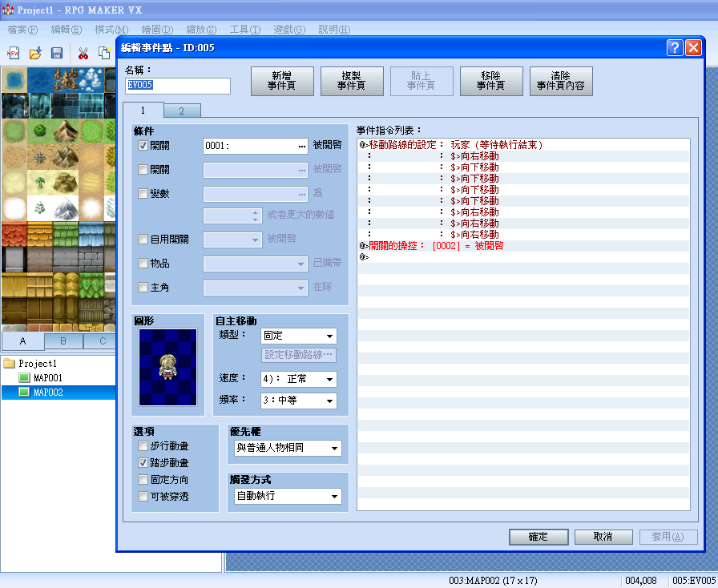The width and height of the screenshot is (718, 588).
Task: Open the 優先權 priority dropdown
Action: point(288,448)
